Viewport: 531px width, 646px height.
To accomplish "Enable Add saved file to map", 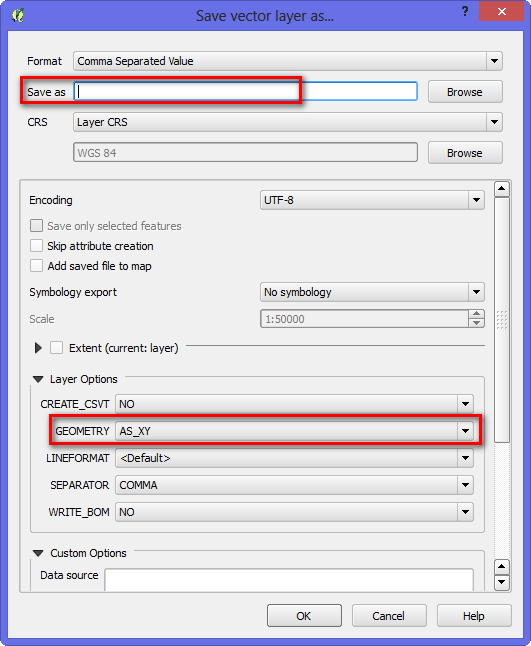I will 36,266.
